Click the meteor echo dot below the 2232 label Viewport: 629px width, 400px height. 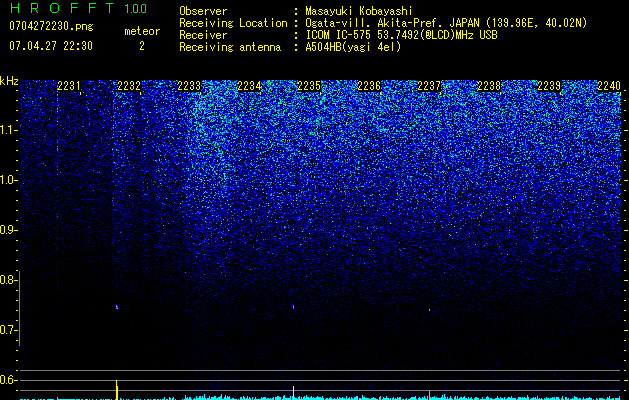coord(117,307)
